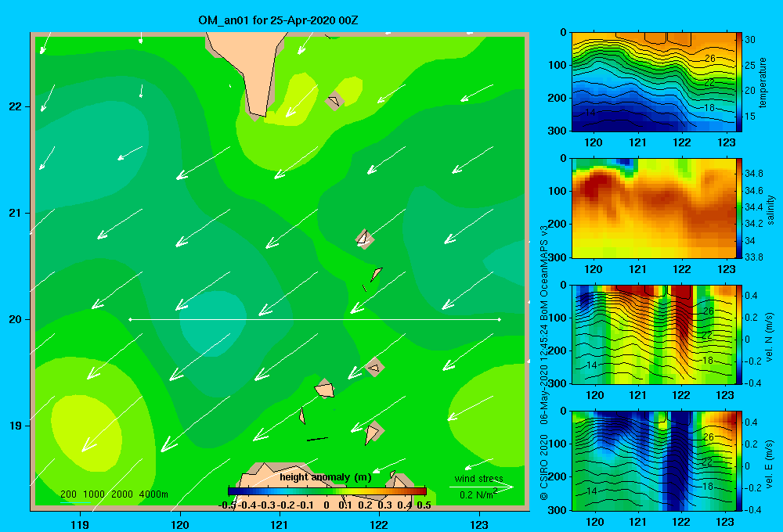The height and width of the screenshot is (532, 783).
Task: Click the CSIRO BoM OceanMAPS v3 credit text
Action: tap(544, 361)
